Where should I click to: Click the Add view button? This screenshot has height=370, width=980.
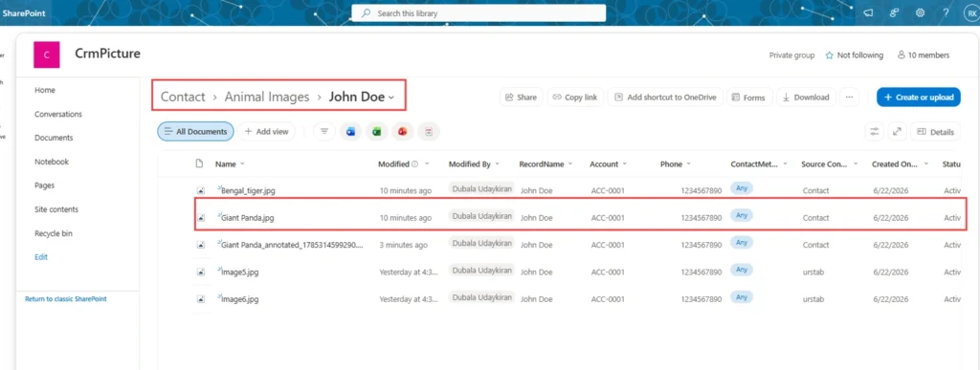tap(266, 132)
